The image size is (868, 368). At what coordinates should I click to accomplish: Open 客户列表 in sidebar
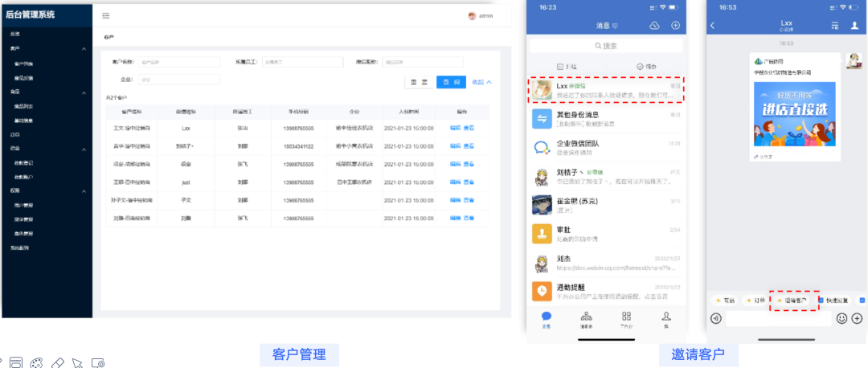click(x=24, y=63)
